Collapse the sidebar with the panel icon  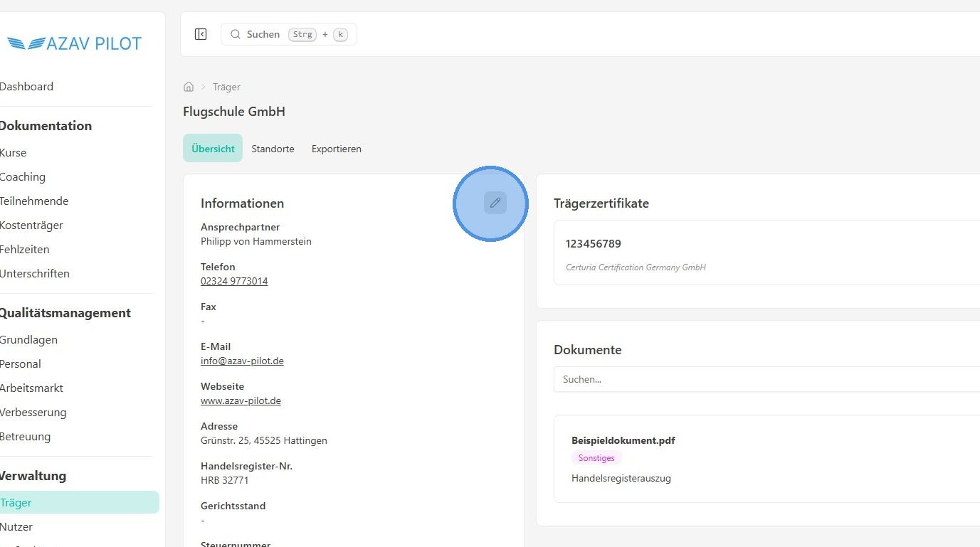coord(201,34)
